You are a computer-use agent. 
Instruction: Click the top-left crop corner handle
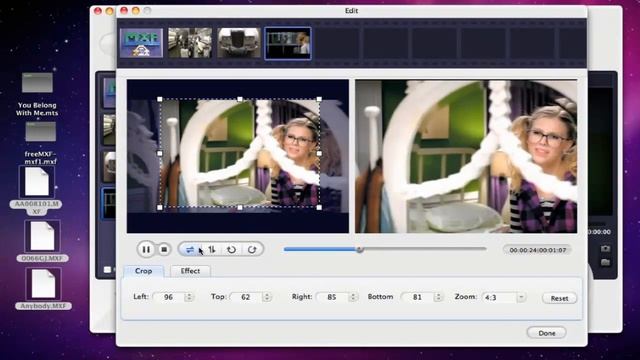160,99
